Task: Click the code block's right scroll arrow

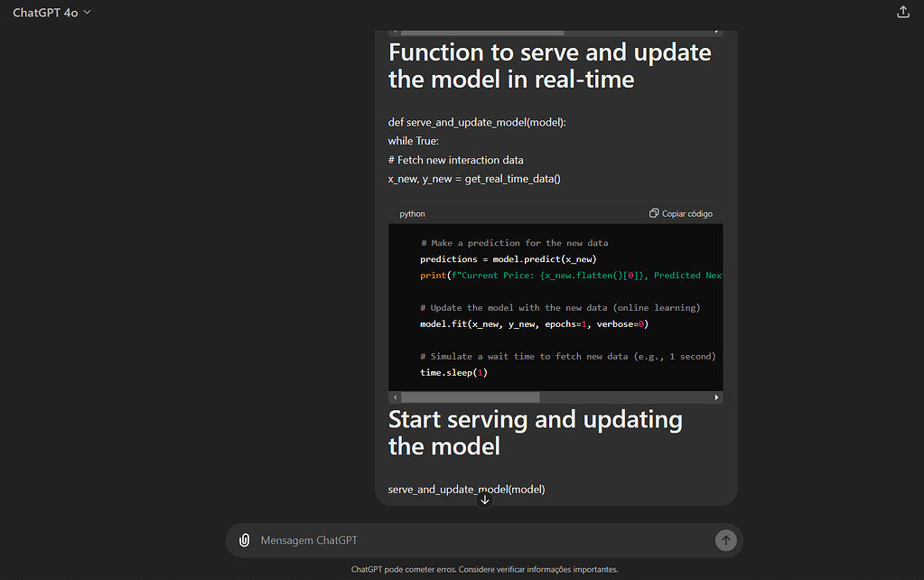Action: (716, 398)
